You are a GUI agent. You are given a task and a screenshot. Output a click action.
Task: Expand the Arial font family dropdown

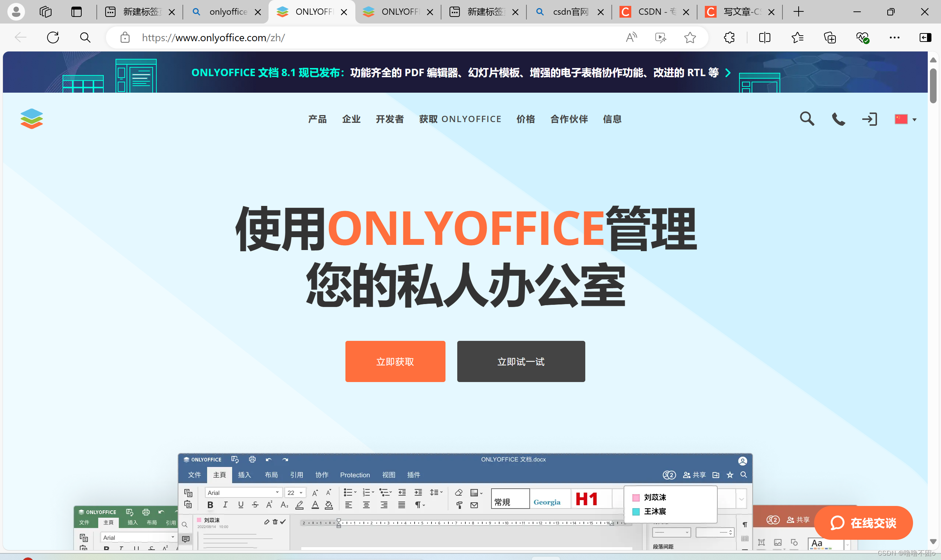pos(277,492)
